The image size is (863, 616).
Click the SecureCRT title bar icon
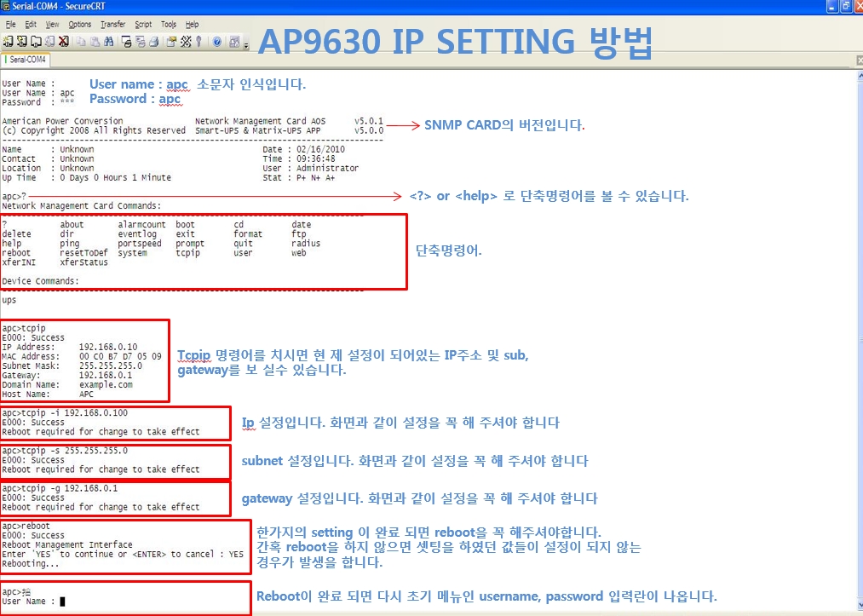click(x=5, y=7)
